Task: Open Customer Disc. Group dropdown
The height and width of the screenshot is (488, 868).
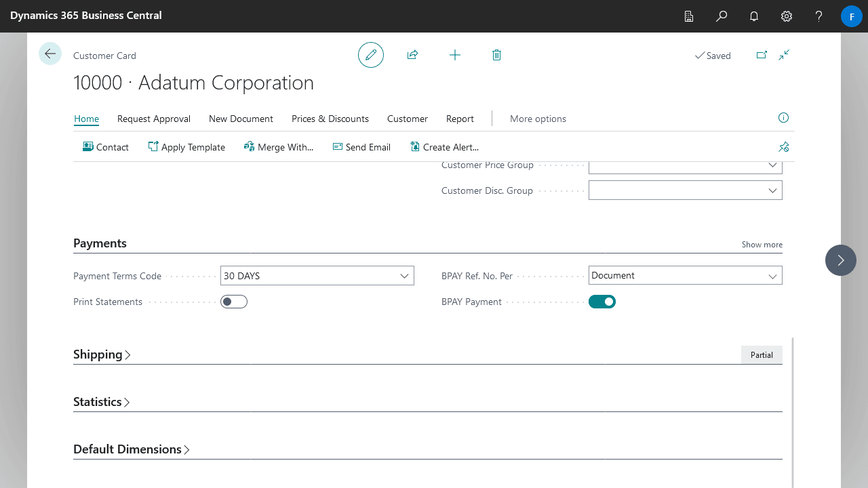Action: click(772, 190)
